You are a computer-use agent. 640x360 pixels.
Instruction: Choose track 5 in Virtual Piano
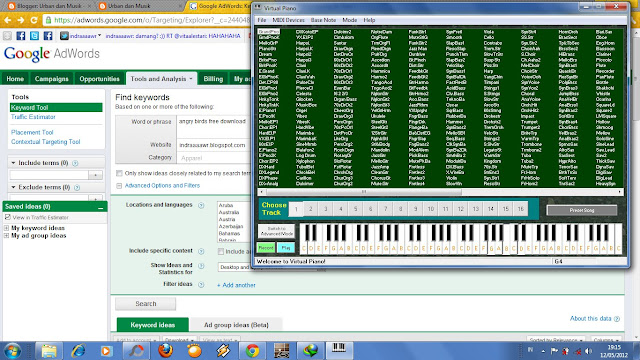356,209
